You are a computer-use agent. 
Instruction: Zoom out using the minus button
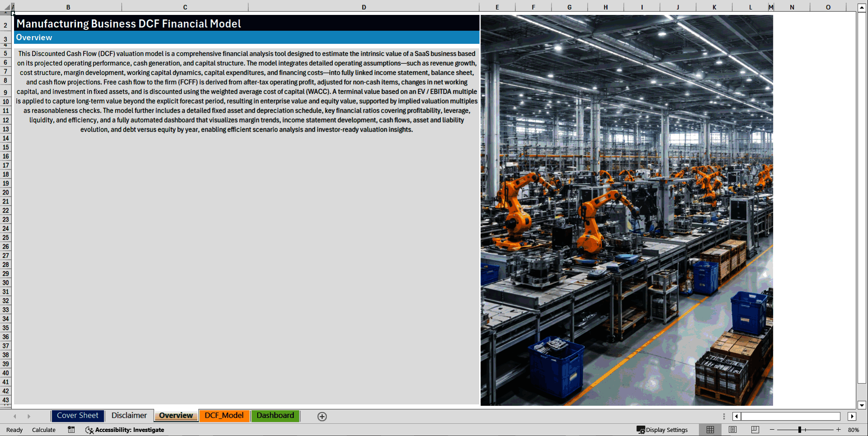tap(772, 430)
